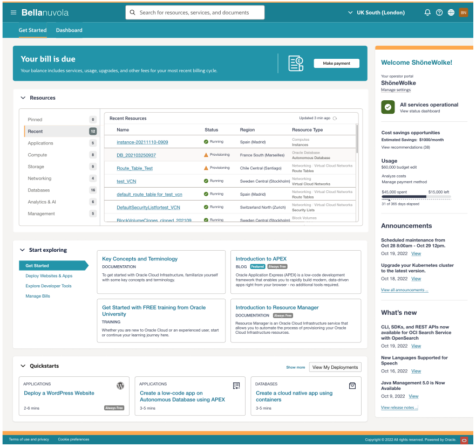Open the UK South (London) region dropdown
The width and height of the screenshot is (476, 448).
coord(378,12)
